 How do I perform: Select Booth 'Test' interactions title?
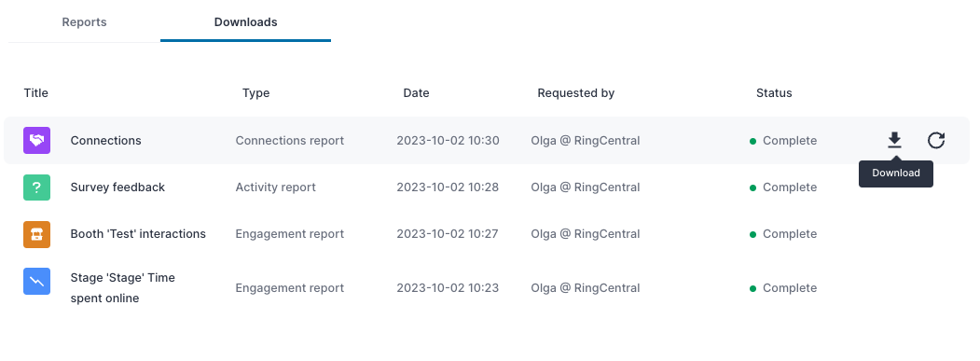pos(138,233)
